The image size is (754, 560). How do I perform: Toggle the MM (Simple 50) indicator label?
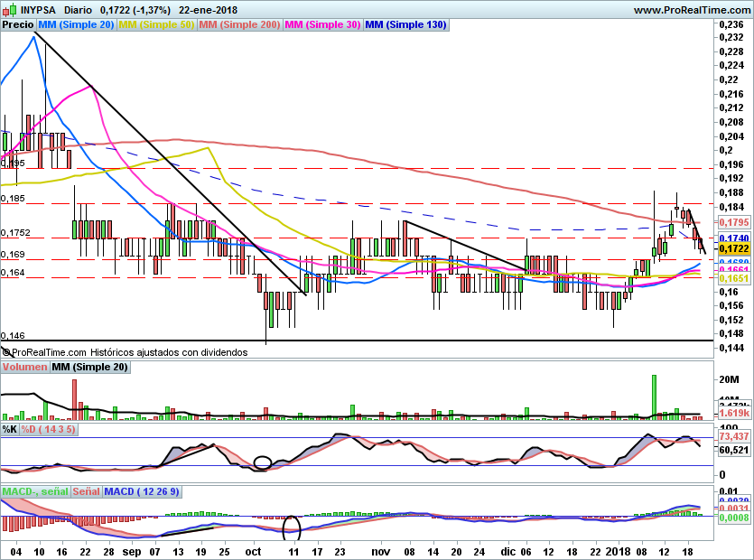(x=156, y=25)
